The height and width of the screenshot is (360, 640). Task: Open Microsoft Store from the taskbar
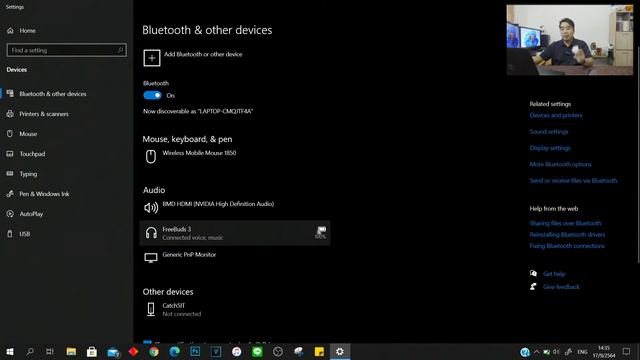pyautogui.click(x=92, y=351)
